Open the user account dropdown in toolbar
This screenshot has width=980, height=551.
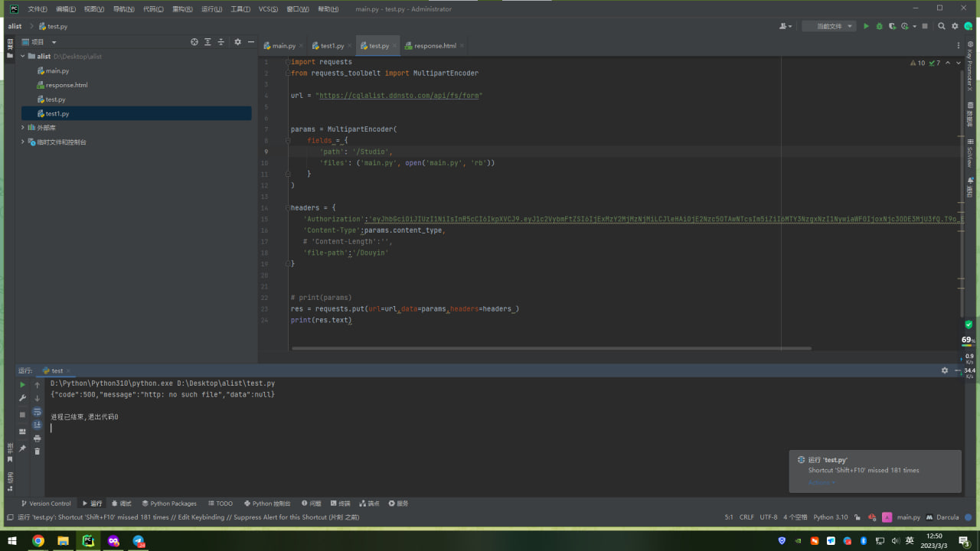[x=785, y=26]
